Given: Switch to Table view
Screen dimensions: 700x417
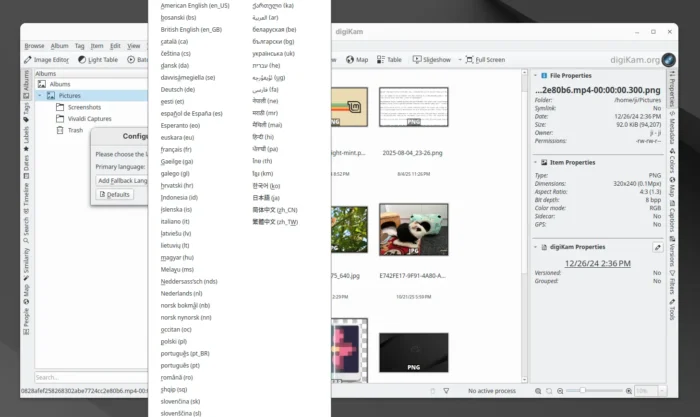Looking at the screenshot, I should click(389, 60).
